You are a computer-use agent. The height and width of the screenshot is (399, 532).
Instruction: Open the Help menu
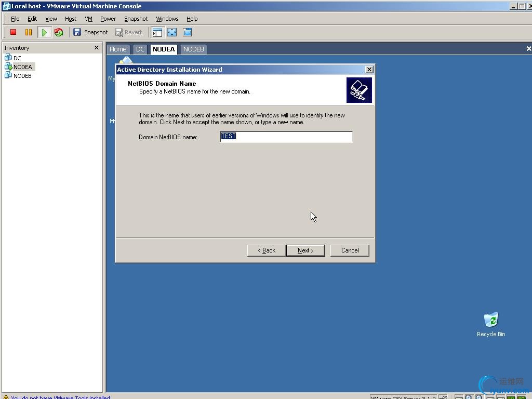192,19
